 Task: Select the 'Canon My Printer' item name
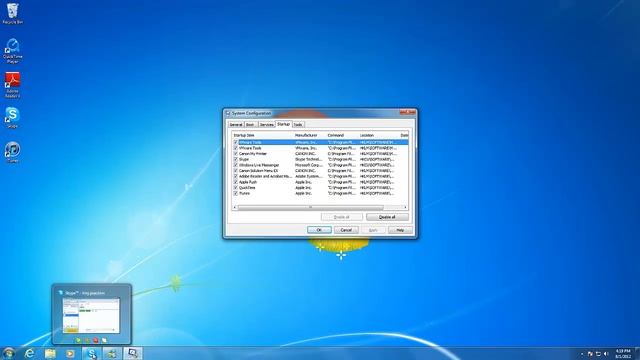point(253,154)
